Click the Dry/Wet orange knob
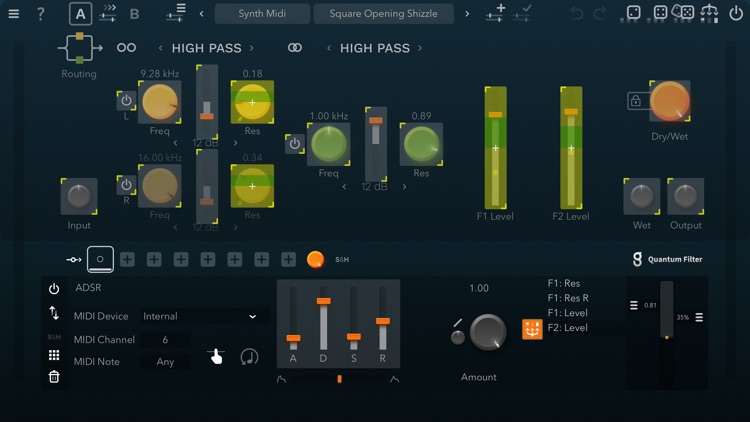The height and width of the screenshot is (422, 750). (670, 101)
